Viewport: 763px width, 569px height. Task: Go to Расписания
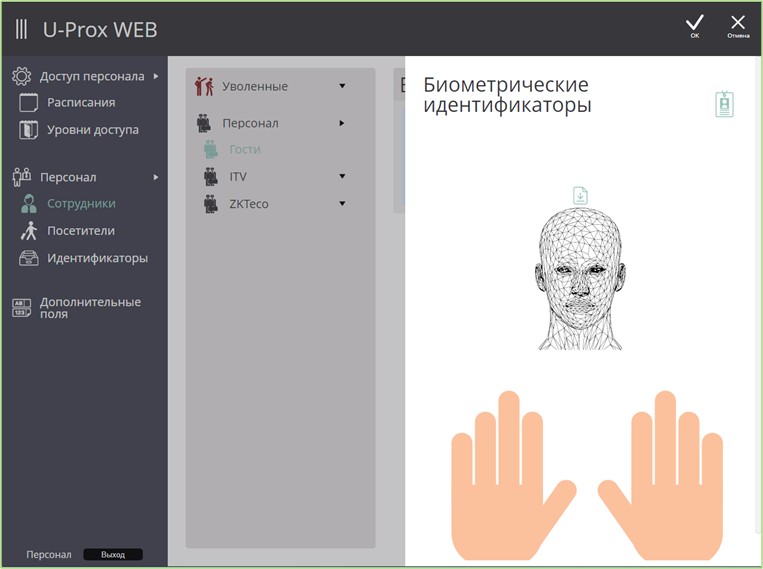(x=81, y=103)
